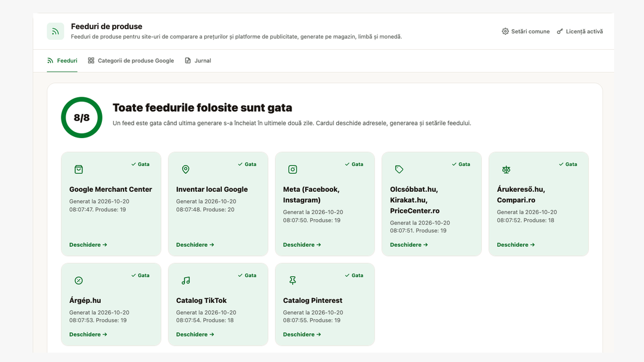Image resolution: width=644 pixels, height=362 pixels.
Task: Click the Gata status on the Meta card
Action: point(354,164)
